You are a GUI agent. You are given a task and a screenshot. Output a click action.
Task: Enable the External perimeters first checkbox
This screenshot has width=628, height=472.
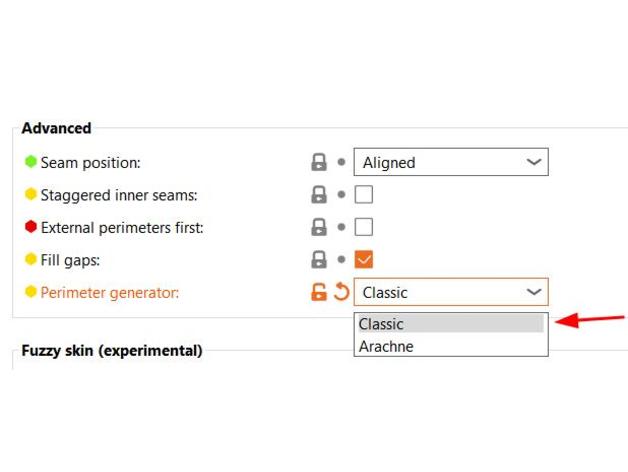tap(364, 227)
